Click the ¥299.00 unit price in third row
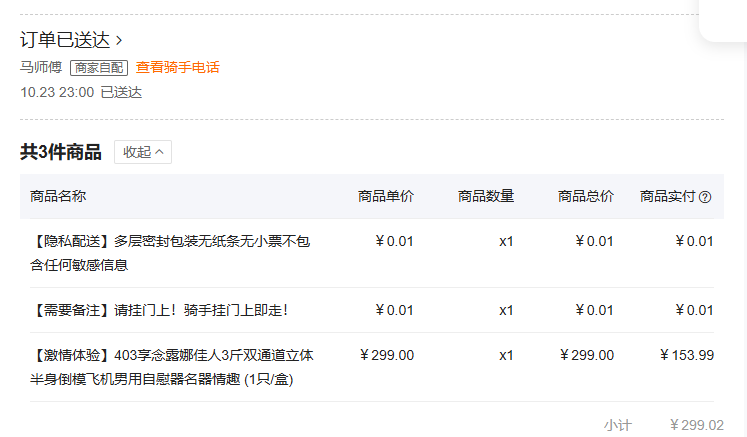 point(386,355)
